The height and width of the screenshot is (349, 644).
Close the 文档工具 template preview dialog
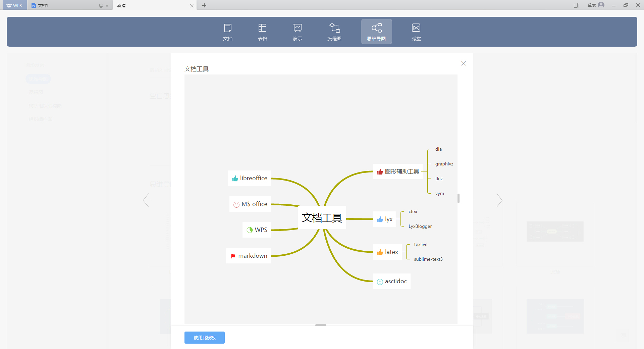463,63
